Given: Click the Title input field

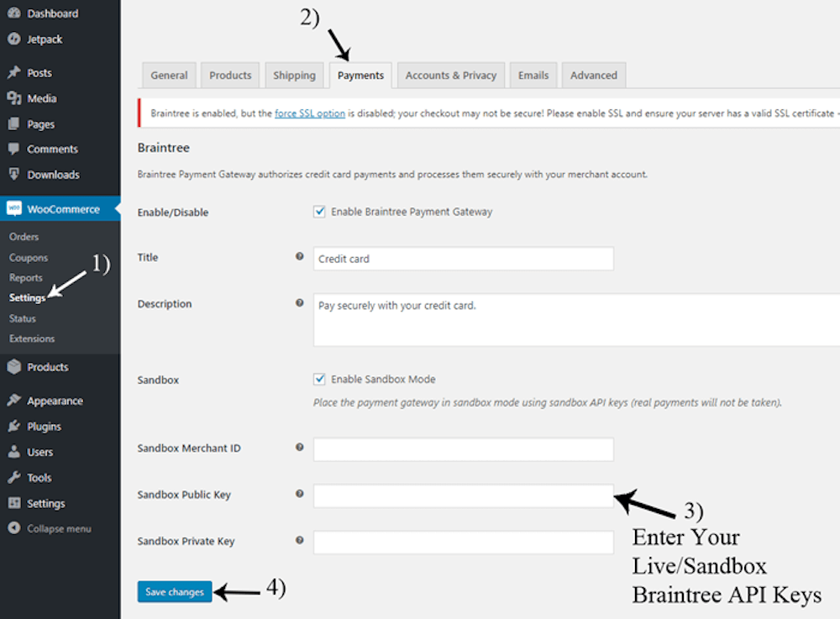Looking at the screenshot, I should pos(464,259).
